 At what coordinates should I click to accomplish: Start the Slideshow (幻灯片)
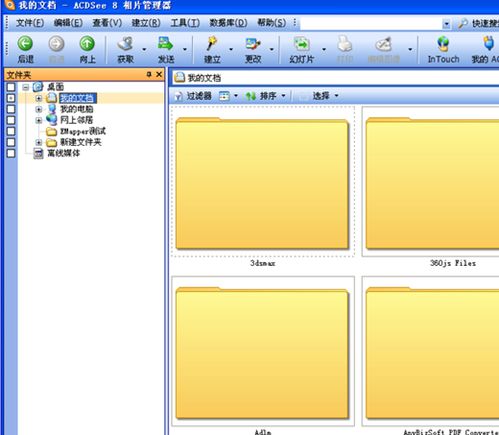pos(302,44)
